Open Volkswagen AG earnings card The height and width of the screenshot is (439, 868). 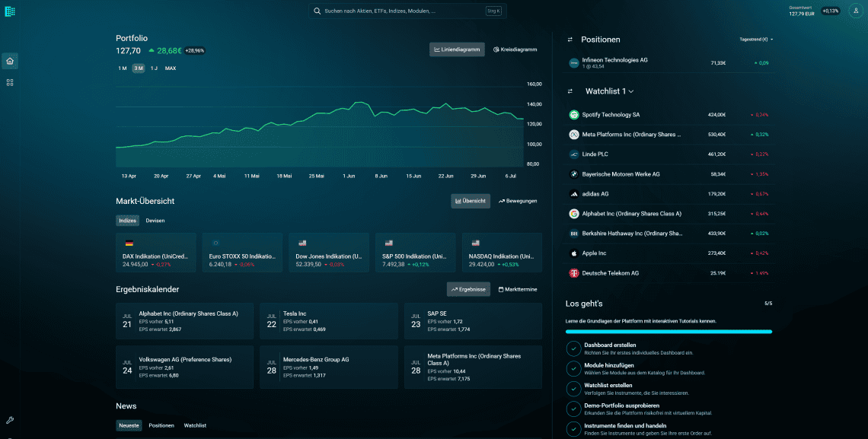(185, 367)
